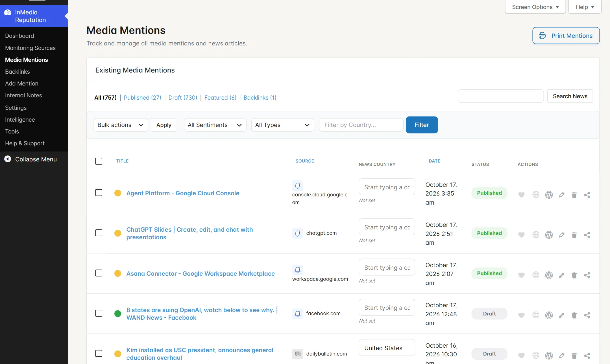Click the trash icon for the facebook.com row
The image size is (610, 364).
pyautogui.click(x=574, y=315)
